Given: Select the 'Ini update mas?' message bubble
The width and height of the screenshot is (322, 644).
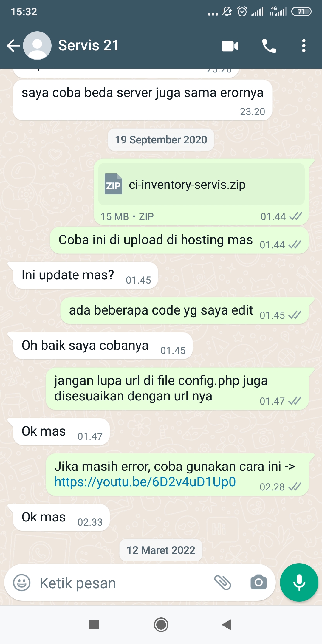Looking at the screenshot, I should (85, 275).
